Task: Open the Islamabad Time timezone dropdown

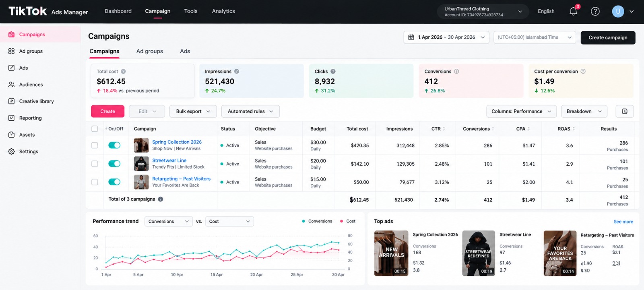Action: [x=535, y=37]
